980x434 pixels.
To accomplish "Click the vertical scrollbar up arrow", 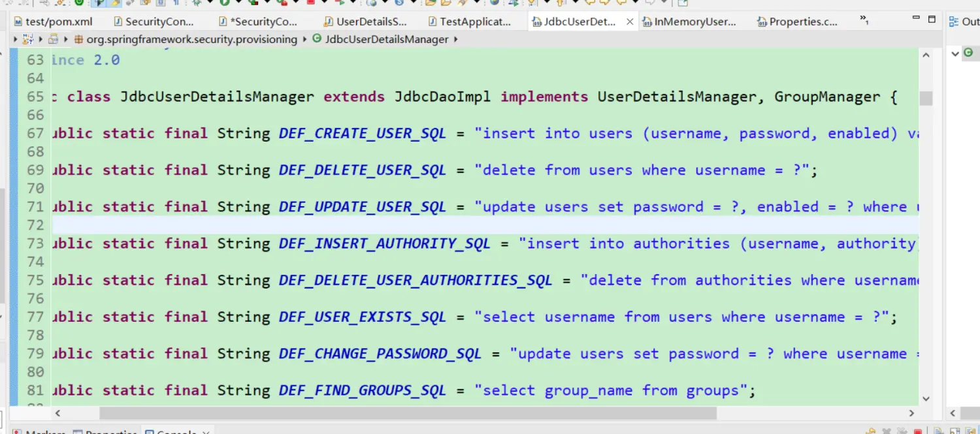I will tap(926, 57).
